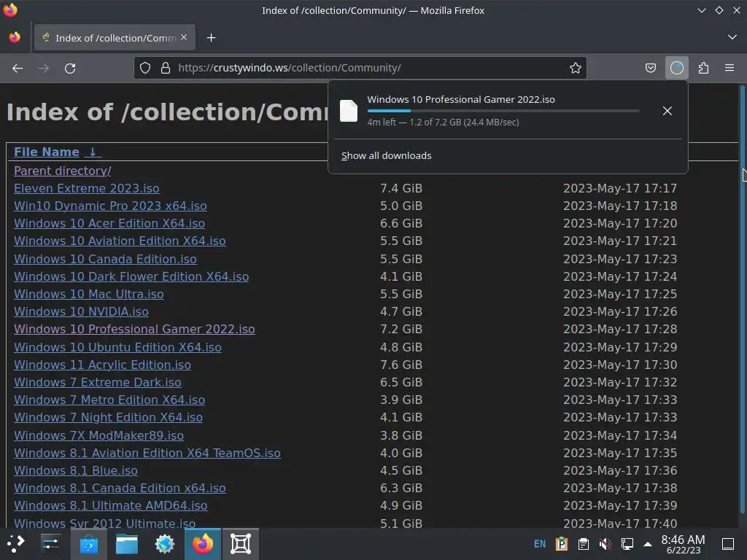Open Windows 10 Aviation Edition X64.iso
The height and width of the screenshot is (560, 747).
[x=120, y=241]
